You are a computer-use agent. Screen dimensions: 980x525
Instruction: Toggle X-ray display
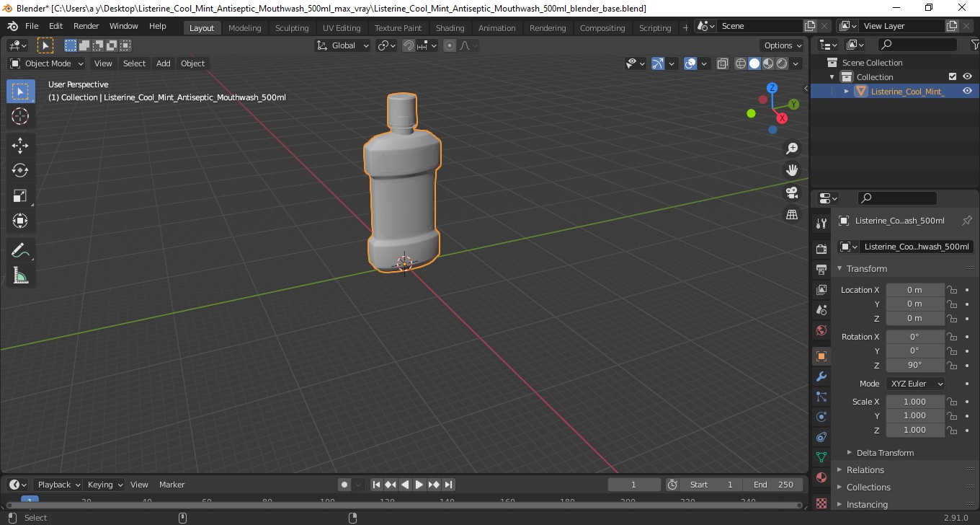(x=723, y=63)
